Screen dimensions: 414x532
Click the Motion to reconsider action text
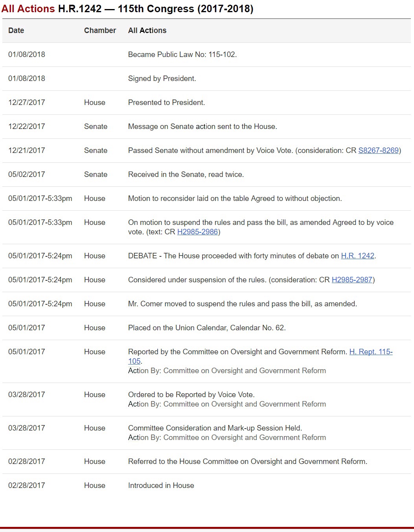point(235,198)
